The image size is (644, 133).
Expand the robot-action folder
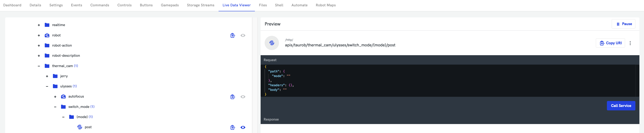coord(39,46)
